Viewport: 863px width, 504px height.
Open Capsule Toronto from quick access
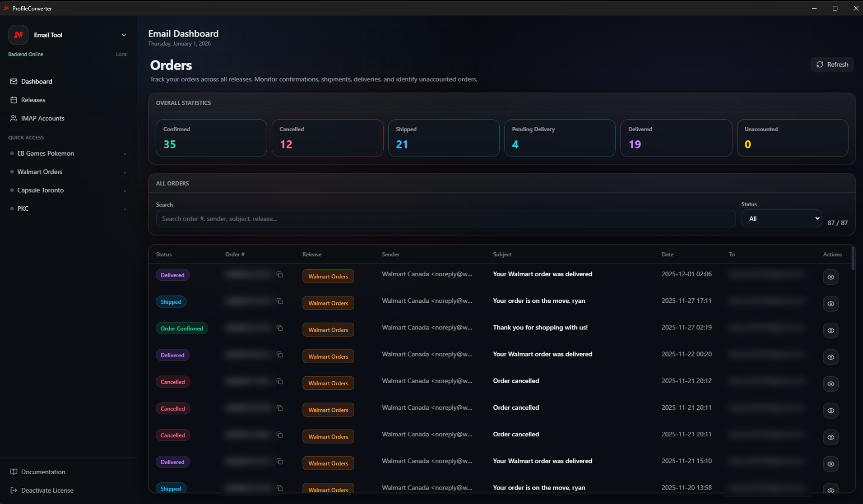pyautogui.click(x=41, y=190)
